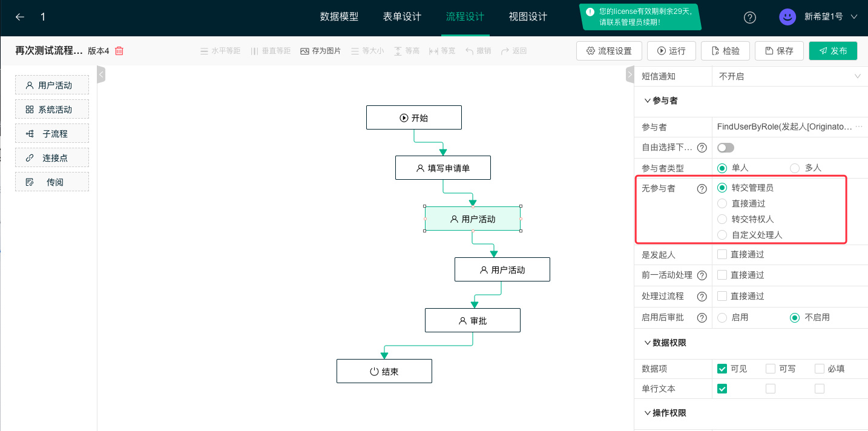This screenshot has width=868, height=431.
Task: Delete version 4 using red trash icon
Action: [x=119, y=51]
